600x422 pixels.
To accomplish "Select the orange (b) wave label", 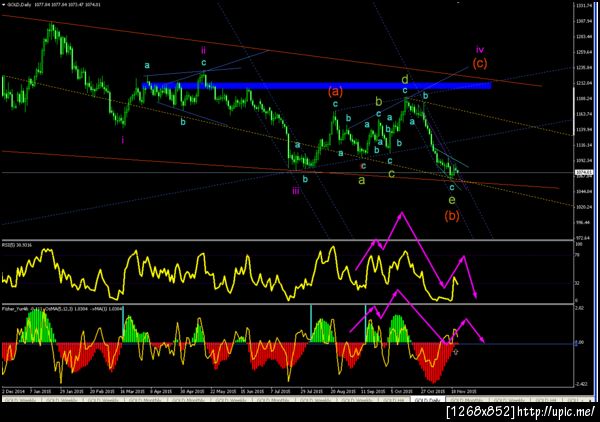I will point(452,216).
